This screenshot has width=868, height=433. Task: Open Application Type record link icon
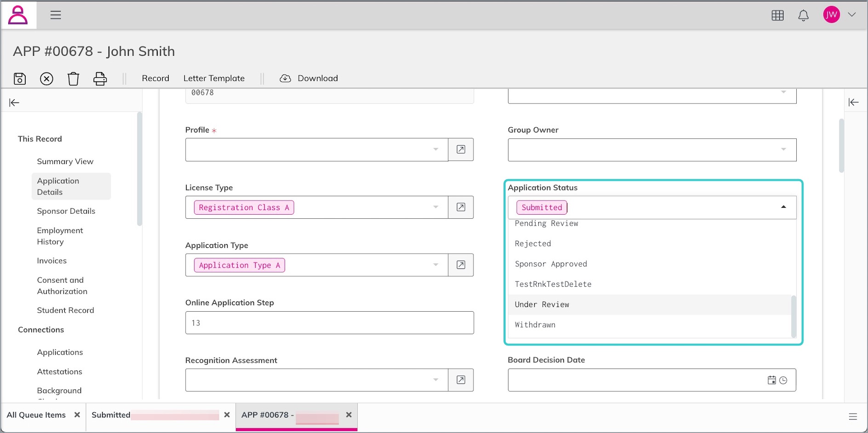click(461, 265)
